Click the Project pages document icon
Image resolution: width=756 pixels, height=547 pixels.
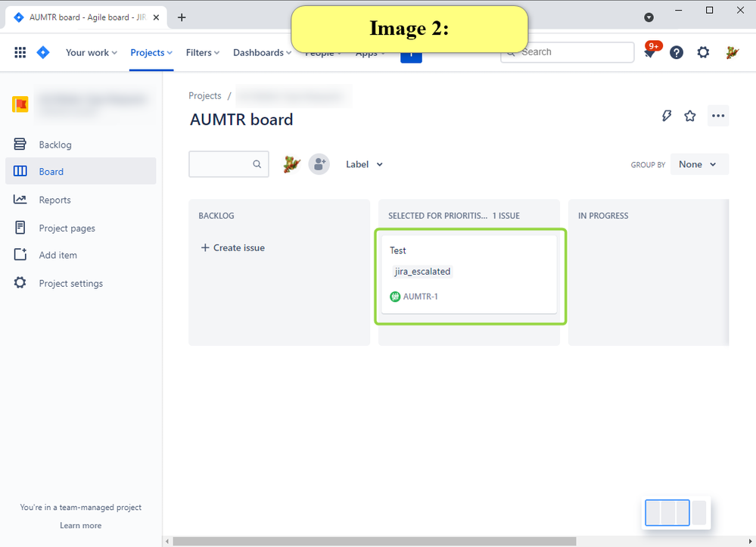click(20, 228)
